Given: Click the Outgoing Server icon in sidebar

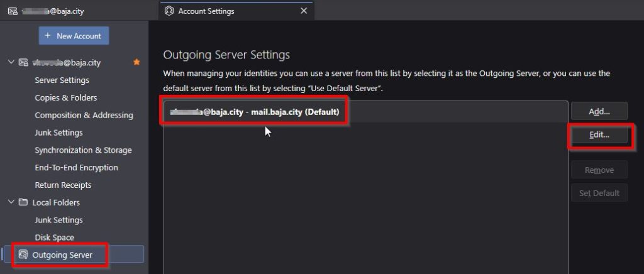Looking at the screenshot, I should (23, 255).
